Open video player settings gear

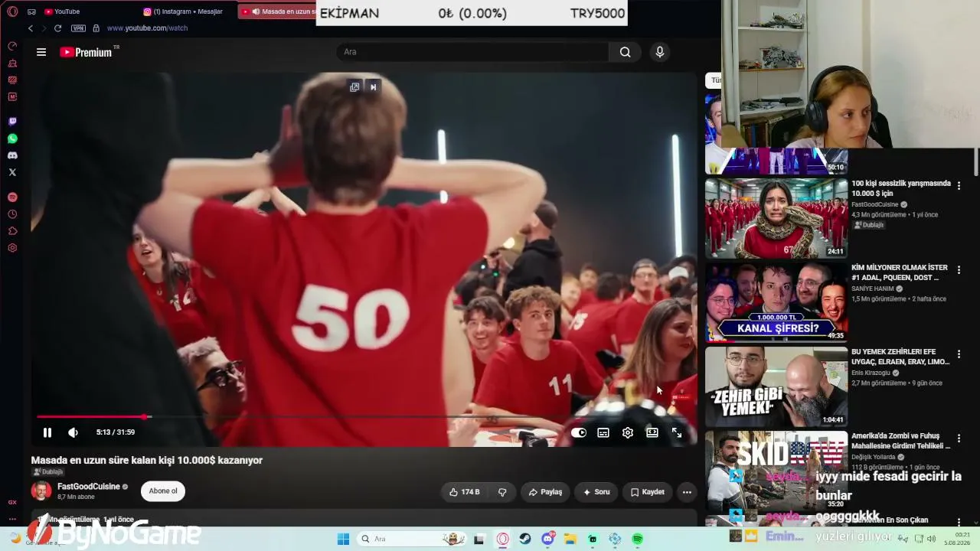click(628, 432)
